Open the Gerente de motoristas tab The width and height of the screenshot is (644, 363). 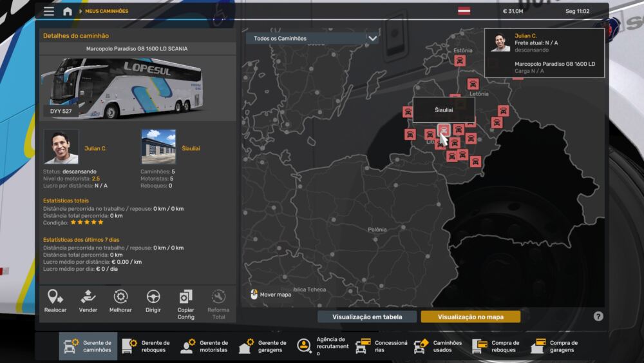coord(204,346)
